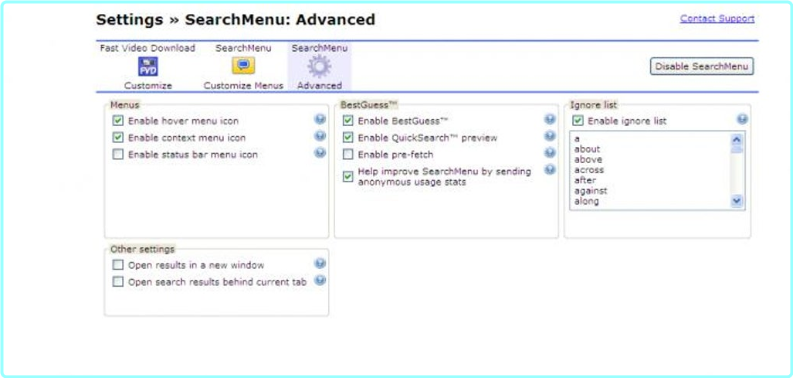Screen dimensions: 793x378
Task: Toggle Enable QuickSearch preview checkbox
Action: [348, 138]
